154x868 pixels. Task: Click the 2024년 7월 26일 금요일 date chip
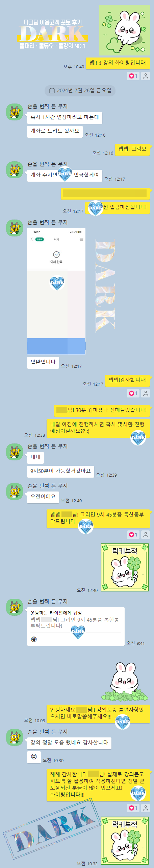pyautogui.click(x=80, y=90)
